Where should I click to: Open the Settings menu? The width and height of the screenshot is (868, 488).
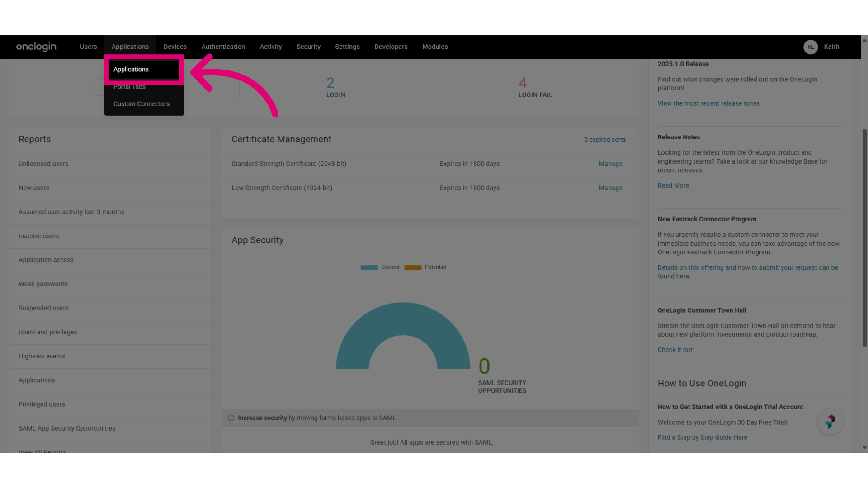click(347, 47)
